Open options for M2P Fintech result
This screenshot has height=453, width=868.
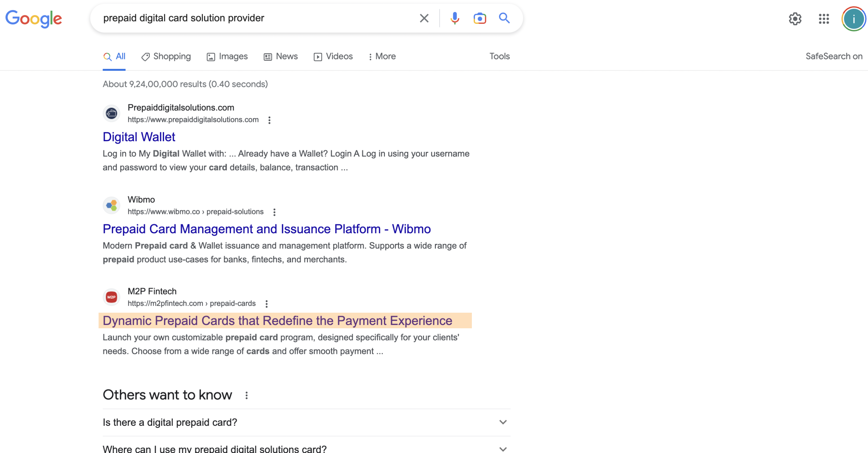point(267,304)
